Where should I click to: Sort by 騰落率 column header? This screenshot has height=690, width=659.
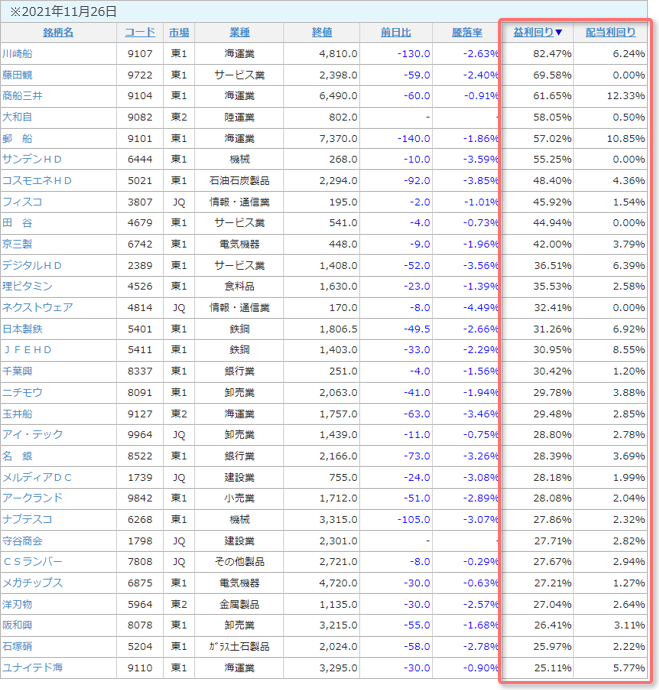(x=467, y=33)
